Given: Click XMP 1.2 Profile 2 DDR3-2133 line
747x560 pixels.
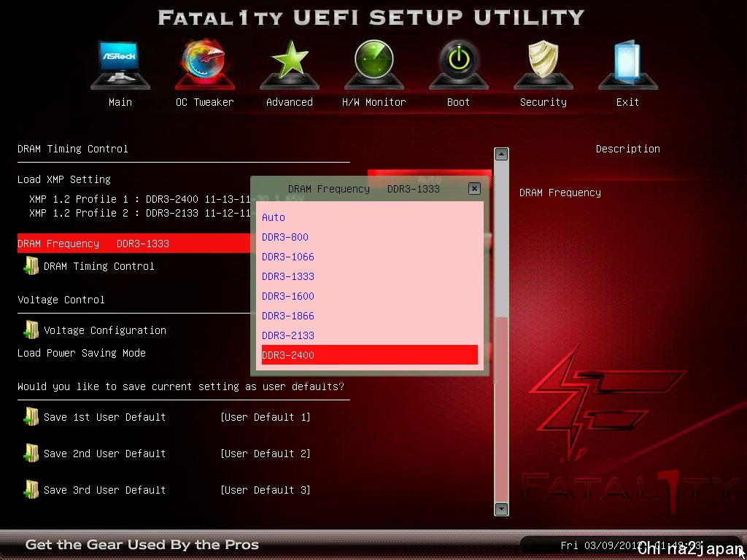Looking at the screenshot, I should [139, 213].
